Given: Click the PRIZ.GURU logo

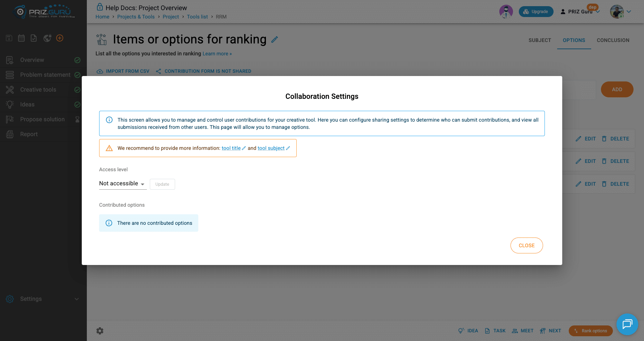Looking at the screenshot, I should coord(43,12).
